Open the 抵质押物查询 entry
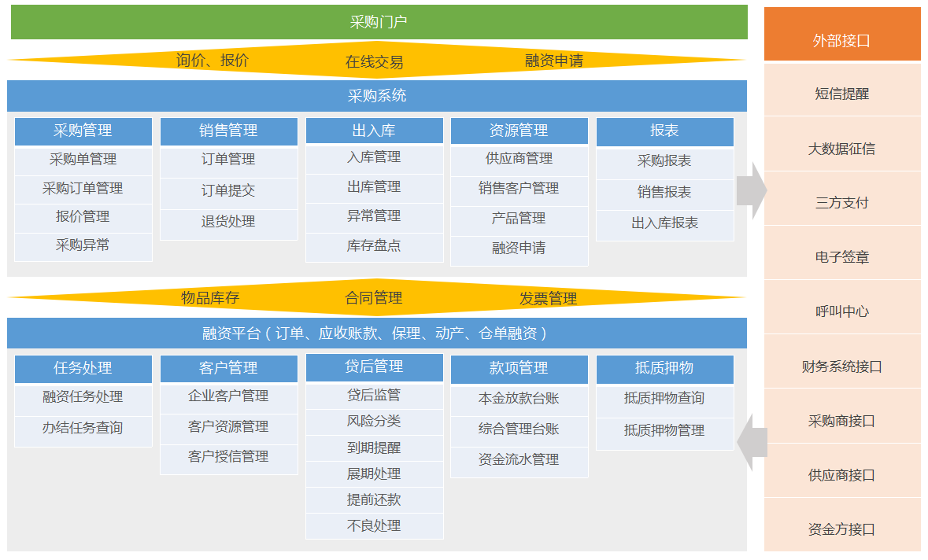The width and height of the screenshot is (928, 560). click(x=664, y=399)
